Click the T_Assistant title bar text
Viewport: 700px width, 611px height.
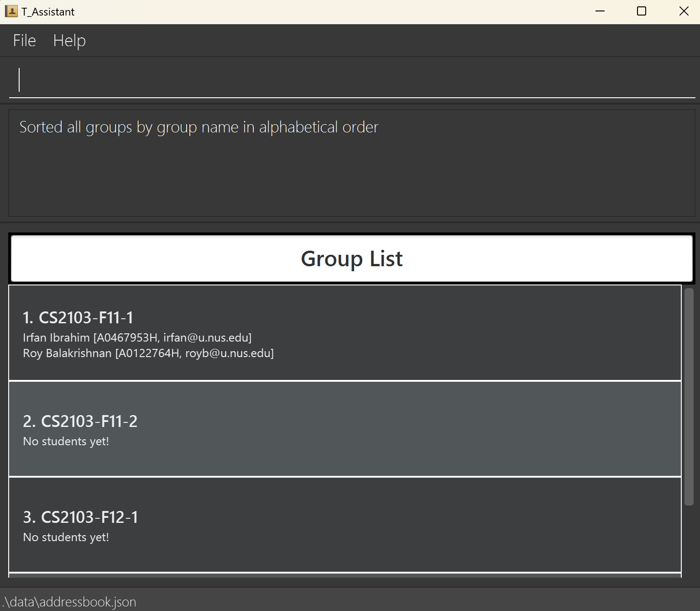[x=48, y=12]
